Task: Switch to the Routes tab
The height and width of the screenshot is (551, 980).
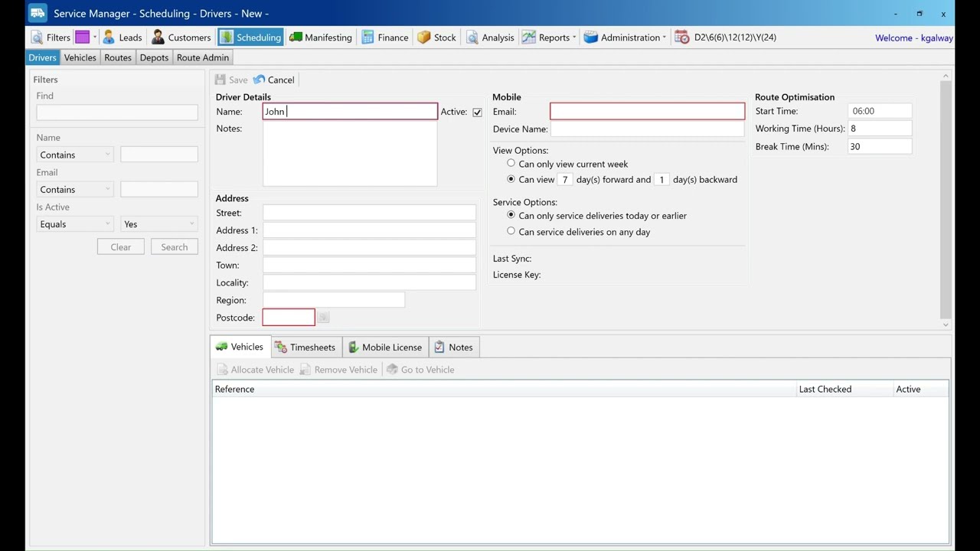Action: click(118, 57)
